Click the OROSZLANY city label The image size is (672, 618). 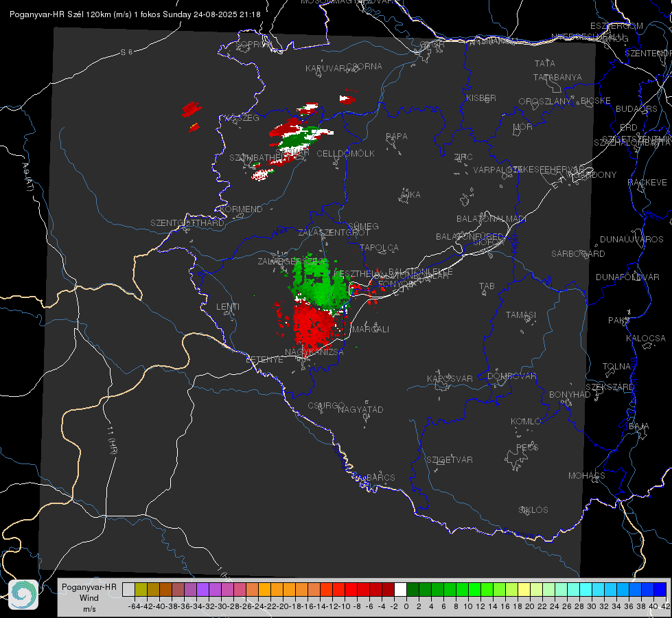tap(545, 101)
